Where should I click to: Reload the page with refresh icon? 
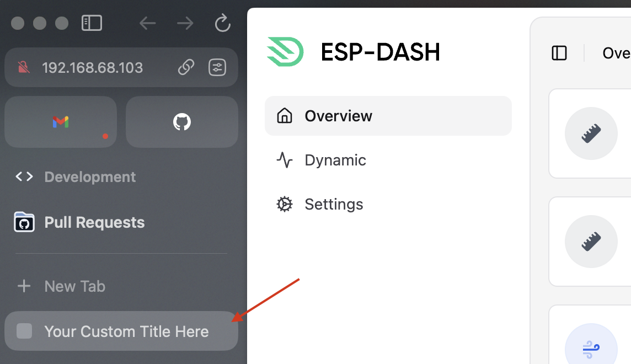222,23
